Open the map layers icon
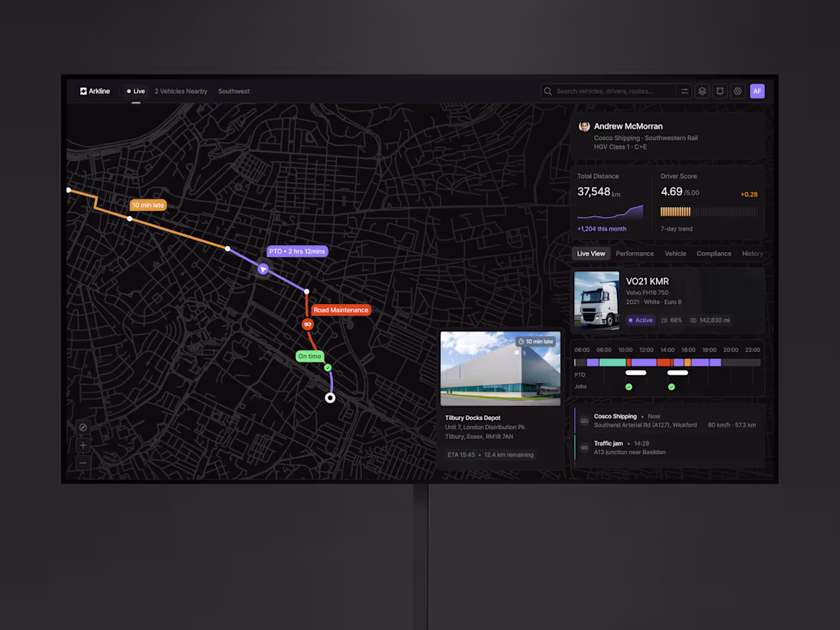The height and width of the screenshot is (630, 840). coord(702,91)
